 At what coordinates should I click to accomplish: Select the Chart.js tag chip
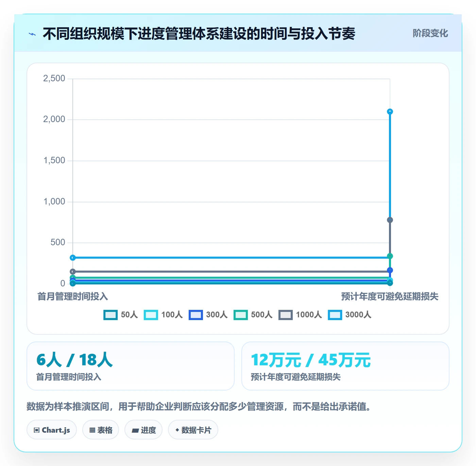(52, 430)
